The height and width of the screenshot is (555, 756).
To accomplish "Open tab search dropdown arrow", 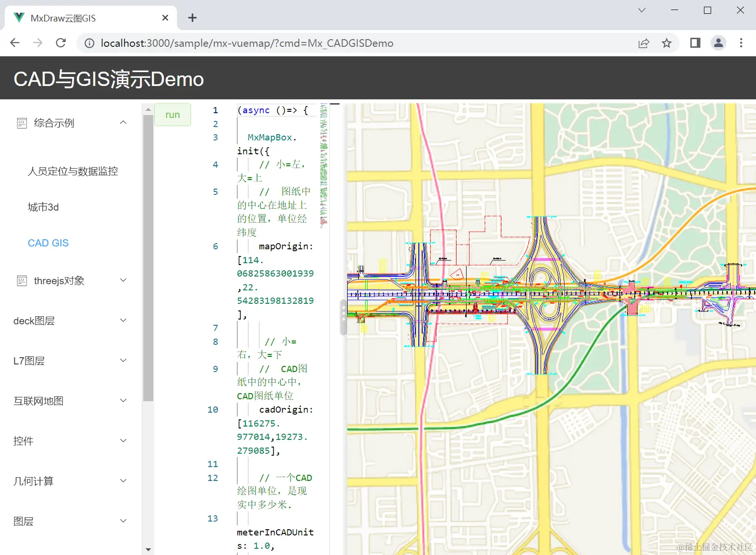I will (642, 10).
